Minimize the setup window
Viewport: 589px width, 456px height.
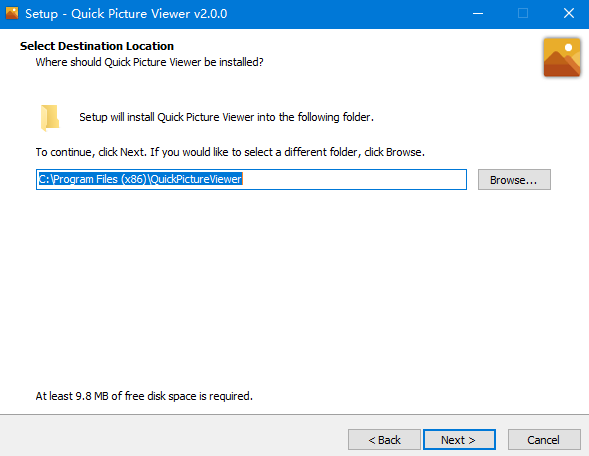tap(478, 14)
